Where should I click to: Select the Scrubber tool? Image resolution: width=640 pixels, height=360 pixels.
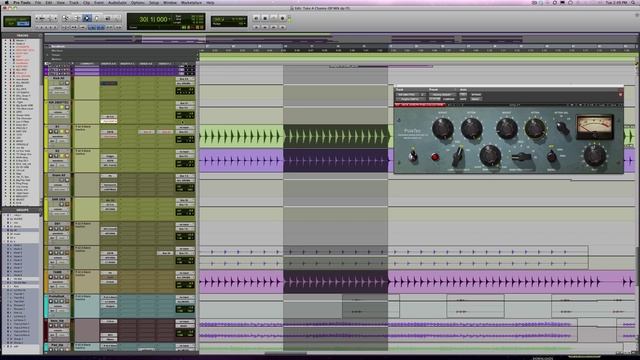pyautogui.click(x=107, y=18)
